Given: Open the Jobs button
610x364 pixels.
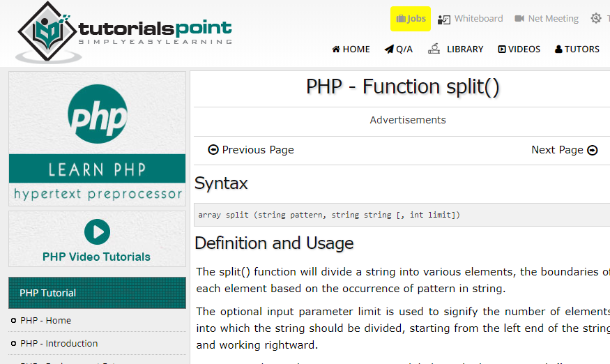Looking at the screenshot, I should tap(411, 19).
